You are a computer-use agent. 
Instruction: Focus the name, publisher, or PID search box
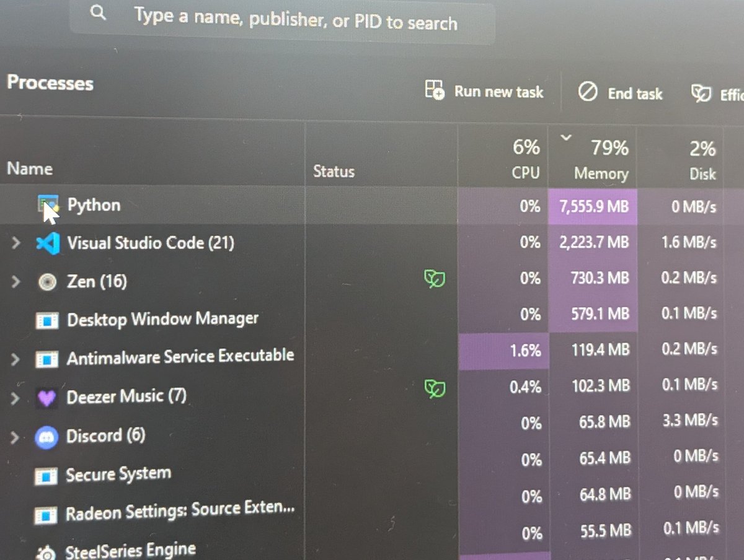(x=282, y=20)
